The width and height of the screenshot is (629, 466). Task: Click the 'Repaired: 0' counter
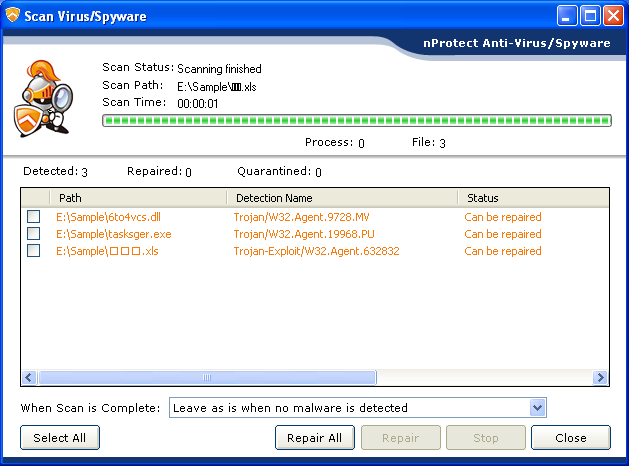pos(159,171)
